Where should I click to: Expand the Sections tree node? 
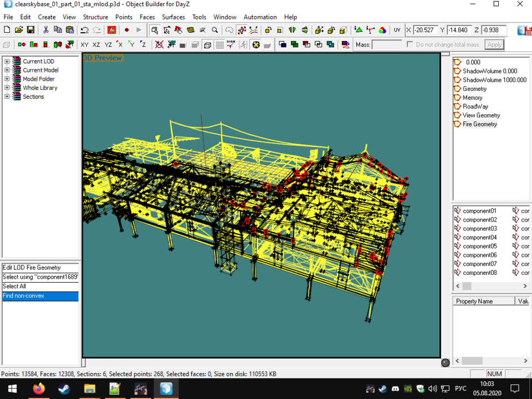[x=7, y=96]
